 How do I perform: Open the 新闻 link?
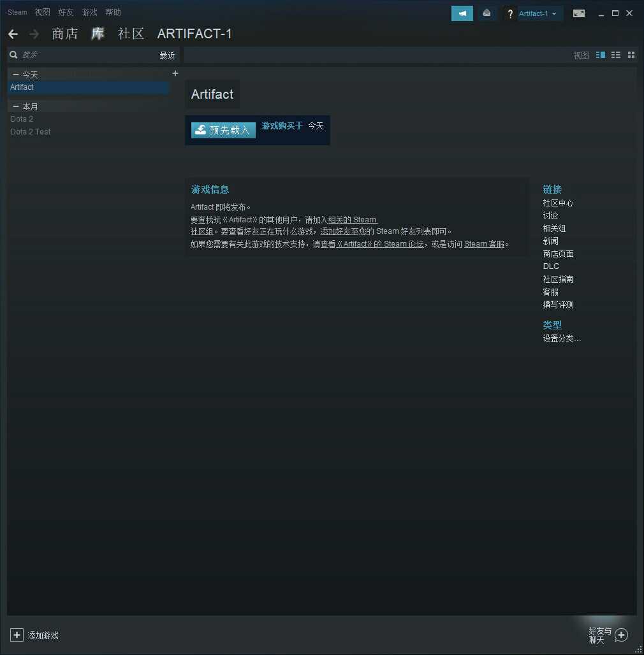click(x=550, y=241)
